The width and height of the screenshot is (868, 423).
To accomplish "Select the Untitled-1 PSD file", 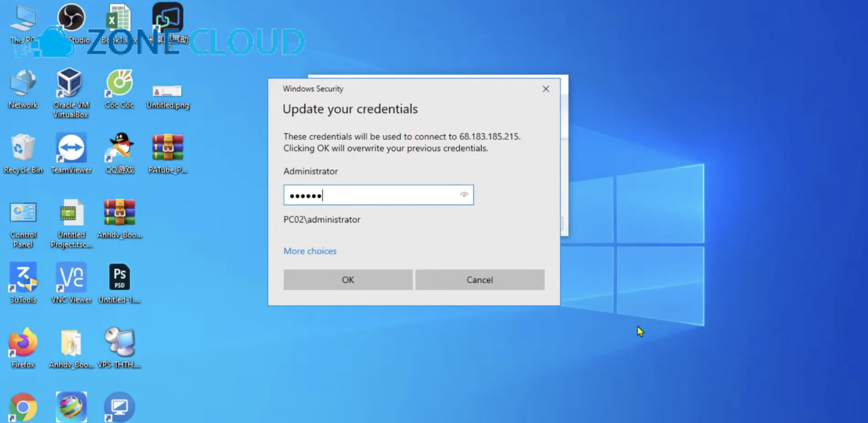I will (x=119, y=283).
